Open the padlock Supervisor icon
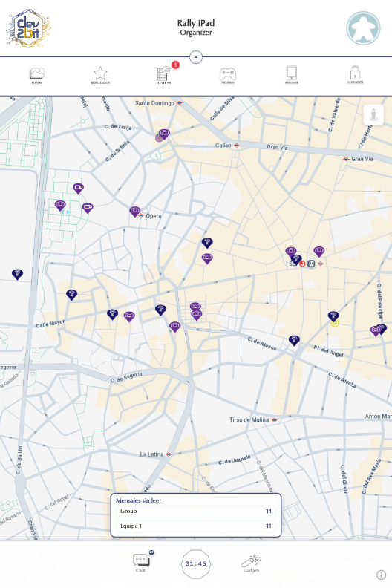The image size is (392, 588). pos(355,75)
